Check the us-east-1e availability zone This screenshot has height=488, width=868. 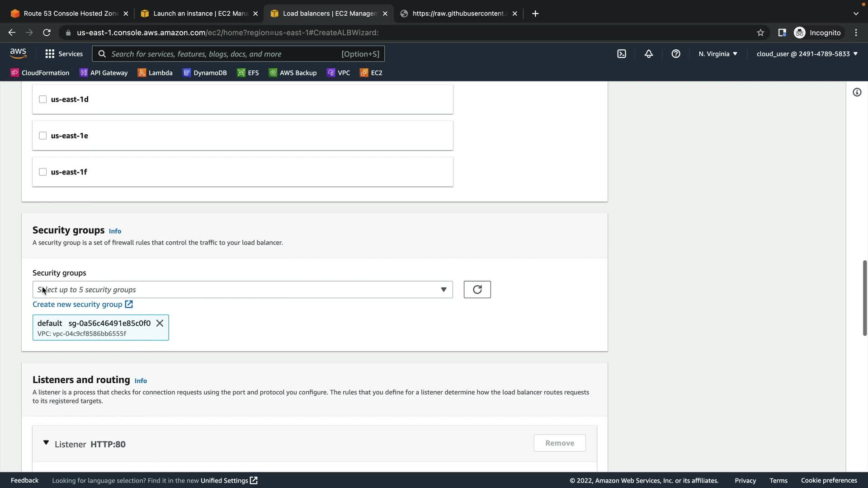pyautogui.click(x=43, y=136)
